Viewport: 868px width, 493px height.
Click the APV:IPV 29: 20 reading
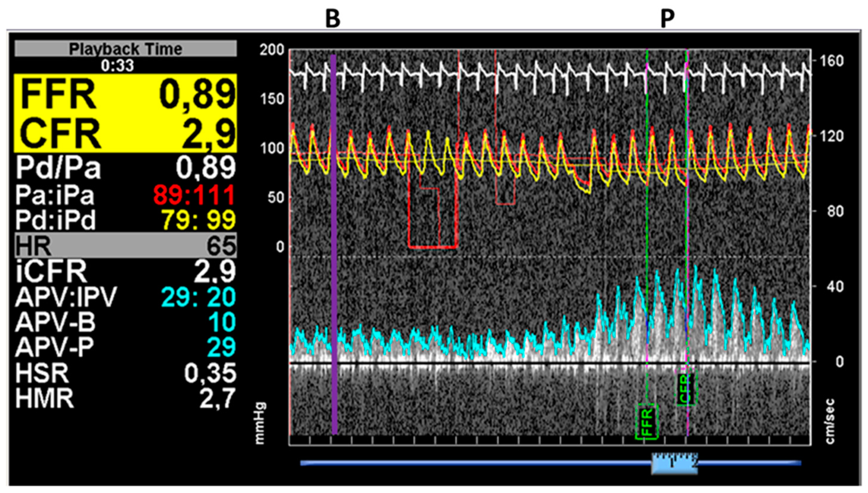tap(198, 297)
